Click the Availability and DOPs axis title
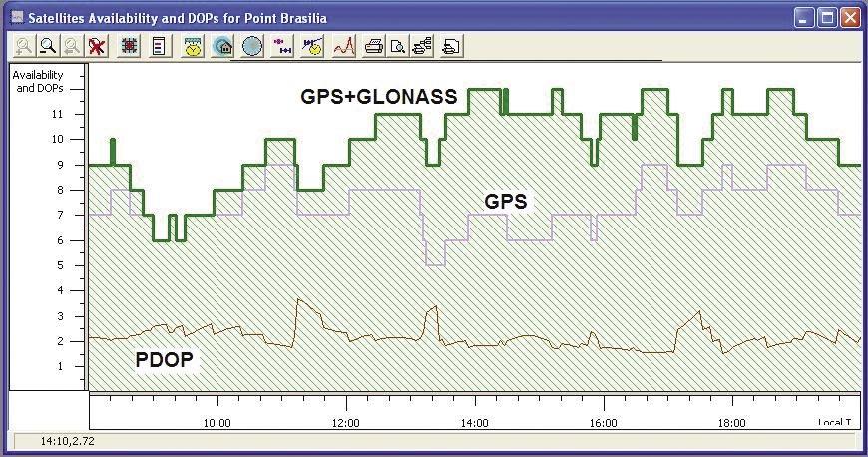The width and height of the screenshot is (868, 457). click(x=38, y=81)
